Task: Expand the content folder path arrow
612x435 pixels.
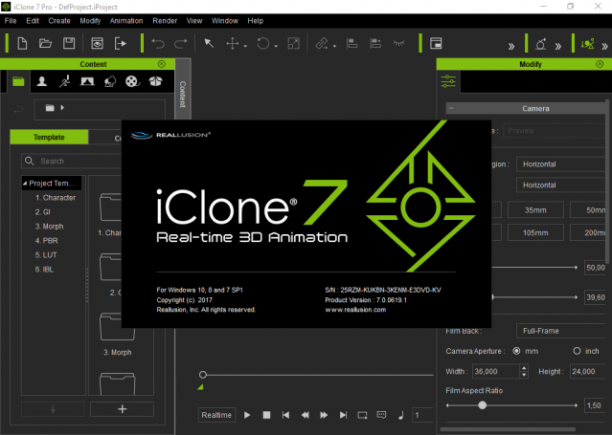Action: (x=62, y=107)
